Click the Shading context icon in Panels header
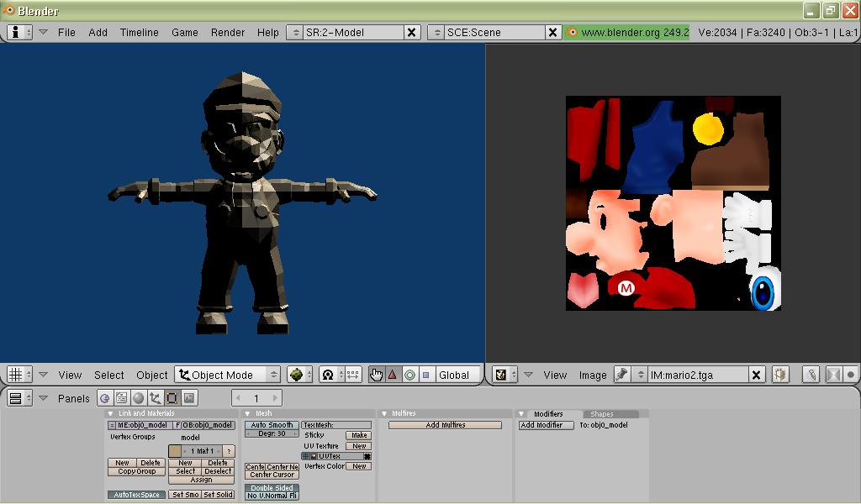 pyautogui.click(x=139, y=398)
